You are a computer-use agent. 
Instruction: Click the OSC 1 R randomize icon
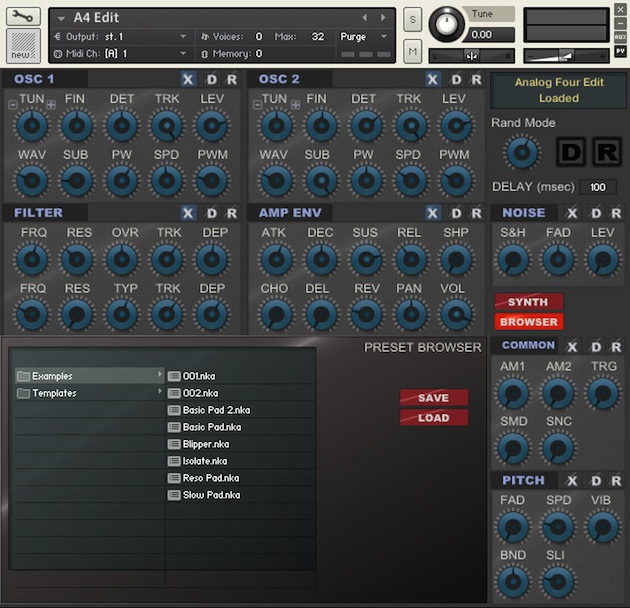(x=232, y=79)
